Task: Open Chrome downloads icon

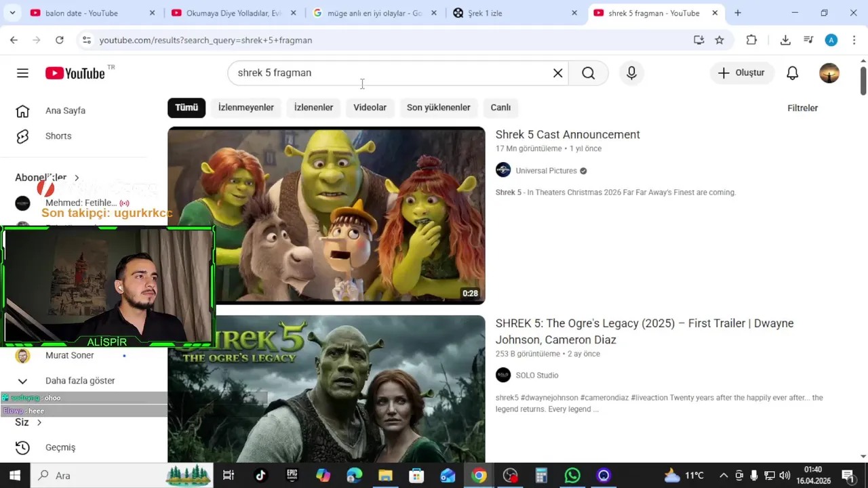Action: (x=785, y=40)
